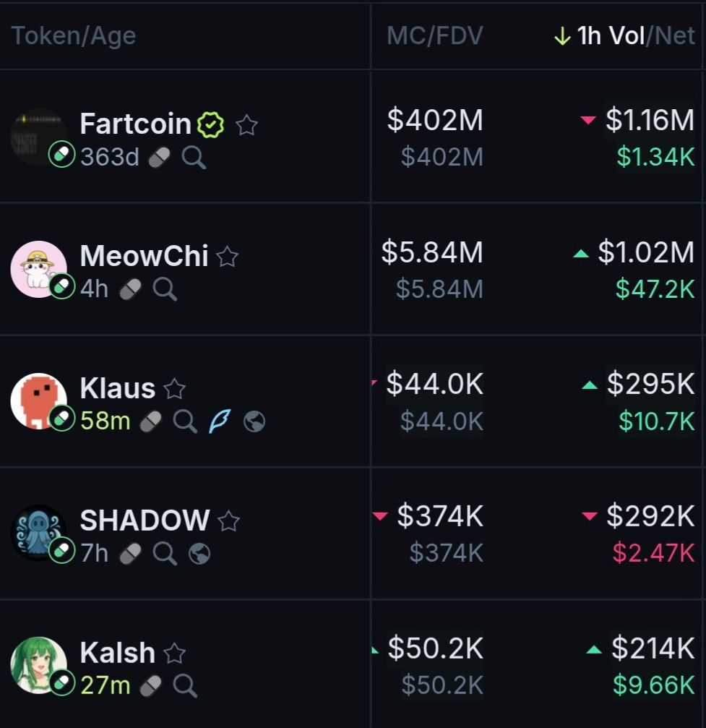
Task: Favorite Fartcoin with the star toggle
Action: (x=247, y=125)
